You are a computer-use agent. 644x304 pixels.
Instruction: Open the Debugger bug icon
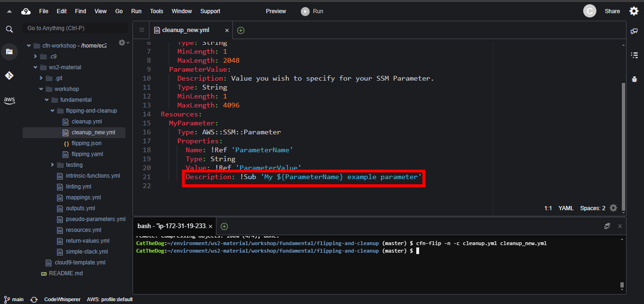(x=634, y=79)
